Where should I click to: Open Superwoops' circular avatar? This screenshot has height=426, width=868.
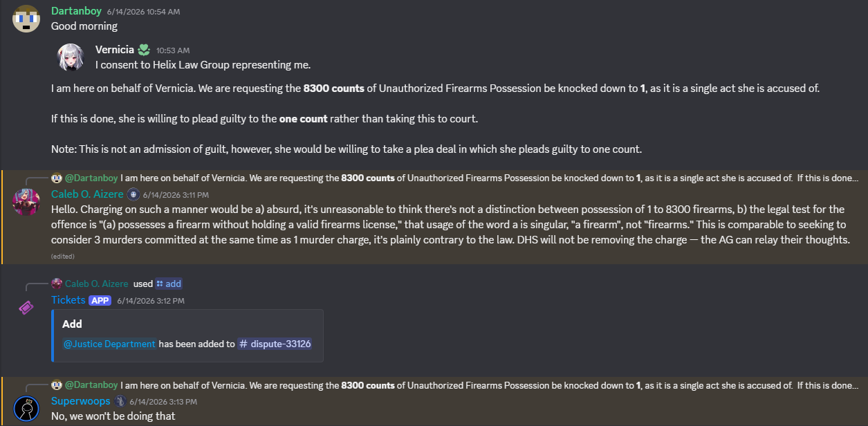(26, 409)
